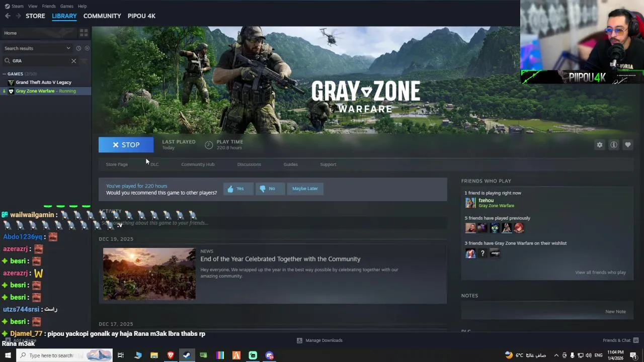
Task: Click the Windows taskbar search box
Action: click(64, 355)
